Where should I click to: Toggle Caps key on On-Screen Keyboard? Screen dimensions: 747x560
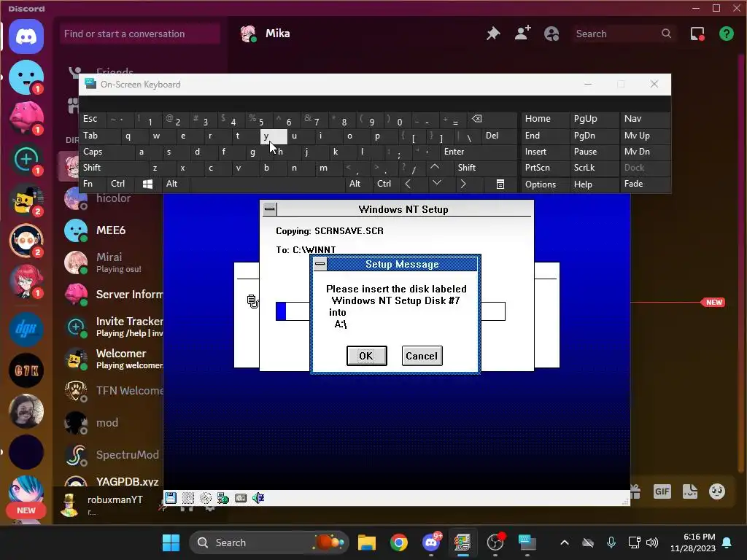(x=107, y=152)
